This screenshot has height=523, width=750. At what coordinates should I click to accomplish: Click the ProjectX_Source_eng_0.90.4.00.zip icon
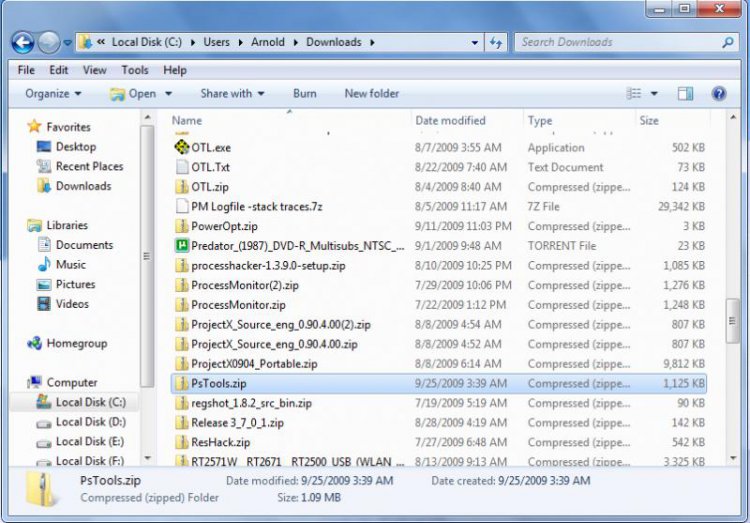tap(182, 344)
